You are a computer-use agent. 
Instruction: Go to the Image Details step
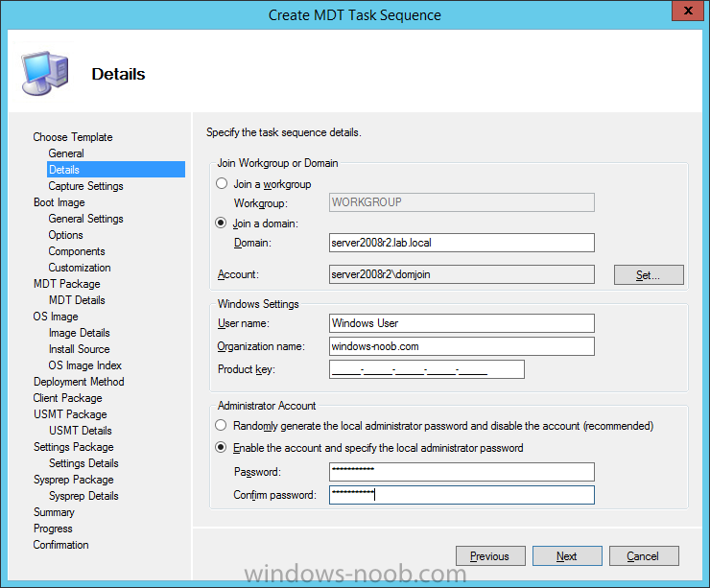pos(80,333)
